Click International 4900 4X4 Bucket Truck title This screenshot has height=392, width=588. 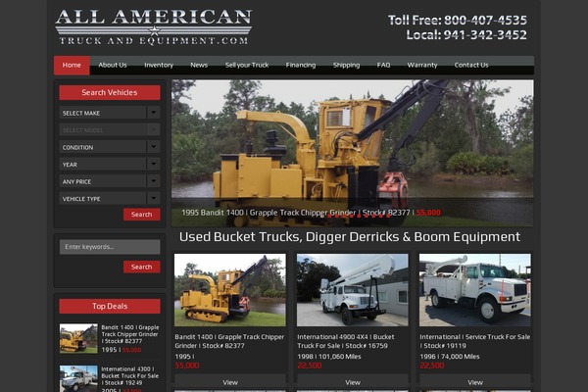346,341
